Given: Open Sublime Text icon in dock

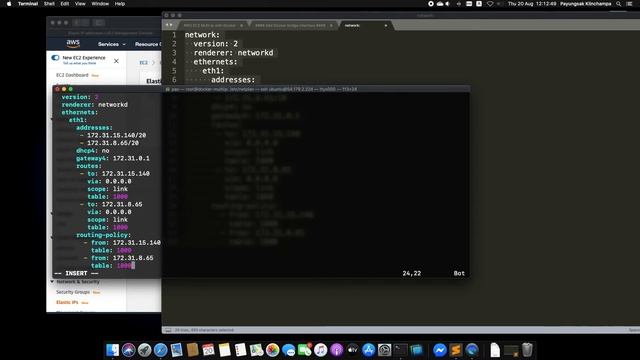Looking at the screenshot, I should pyautogui.click(x=456, y=350).
